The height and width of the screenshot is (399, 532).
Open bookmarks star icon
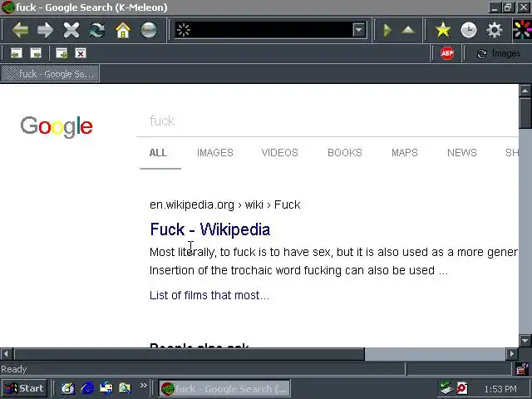[x=443, y=30]
